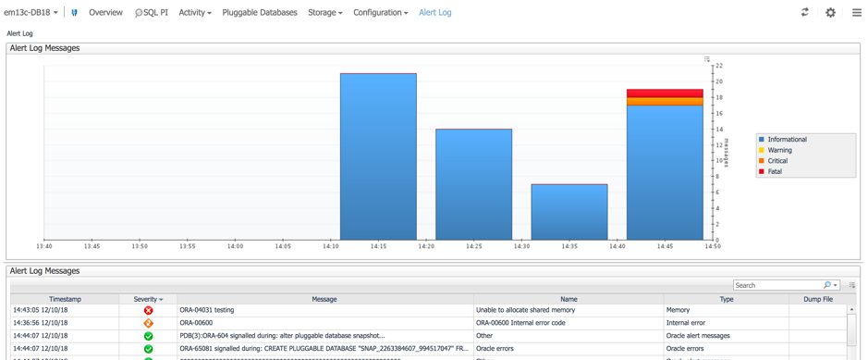
Task: Click timestamp '14:36:56 12/10/18'
Action: [41, 324]
